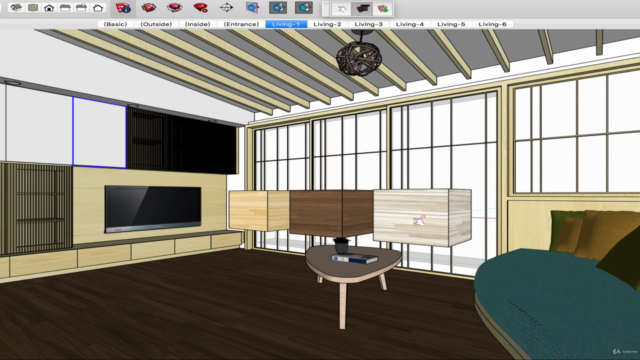Switch to the Left view house outline icon
This screenshot has width=640, height=360.
[98, 7]
